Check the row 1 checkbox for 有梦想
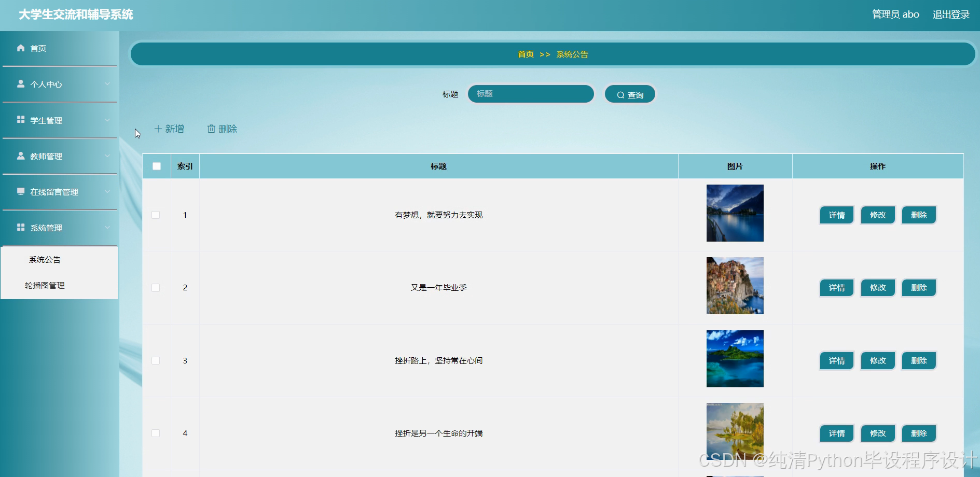Viewport: 980px width, 477px height. 156,215
